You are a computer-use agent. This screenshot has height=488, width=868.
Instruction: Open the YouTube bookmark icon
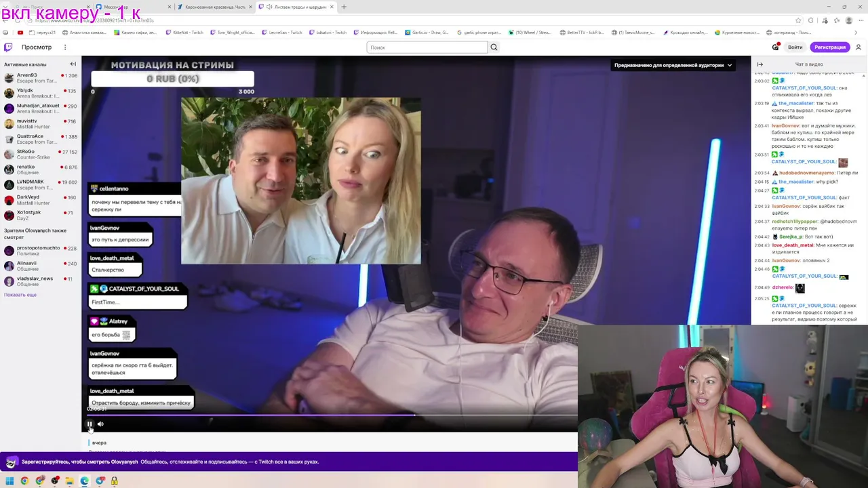[x=20, y=32]
